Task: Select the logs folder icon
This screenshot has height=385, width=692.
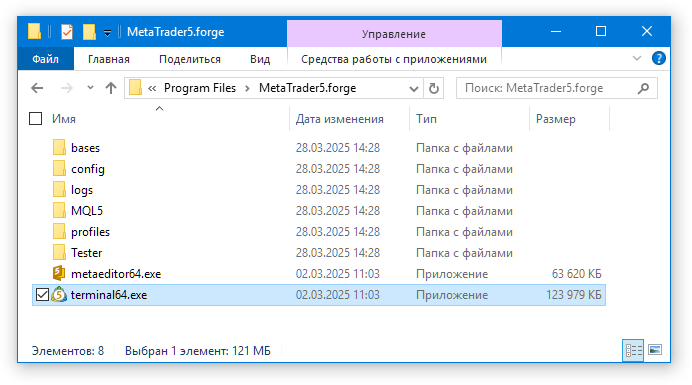Action: click(59, 189)
